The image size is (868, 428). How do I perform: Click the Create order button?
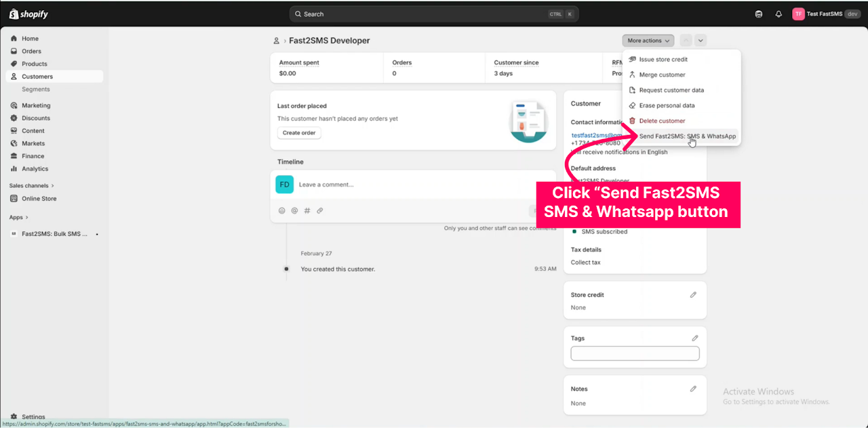point(298,133)
